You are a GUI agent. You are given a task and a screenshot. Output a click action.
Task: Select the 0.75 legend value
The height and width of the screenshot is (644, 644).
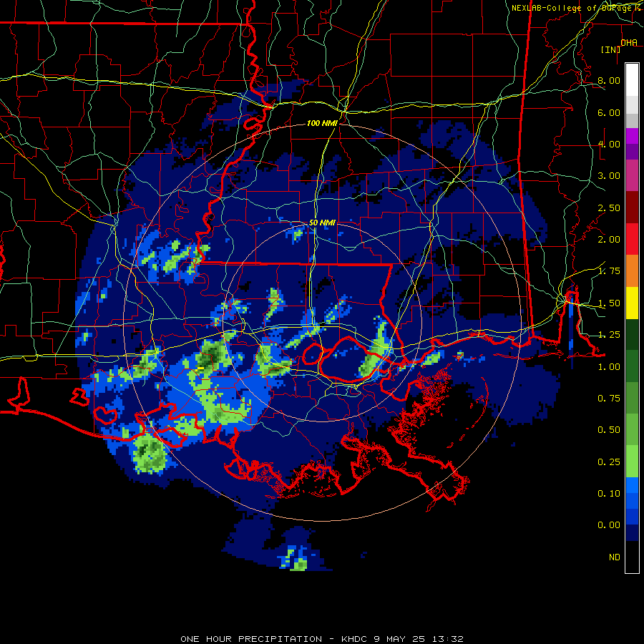[609, 399]
